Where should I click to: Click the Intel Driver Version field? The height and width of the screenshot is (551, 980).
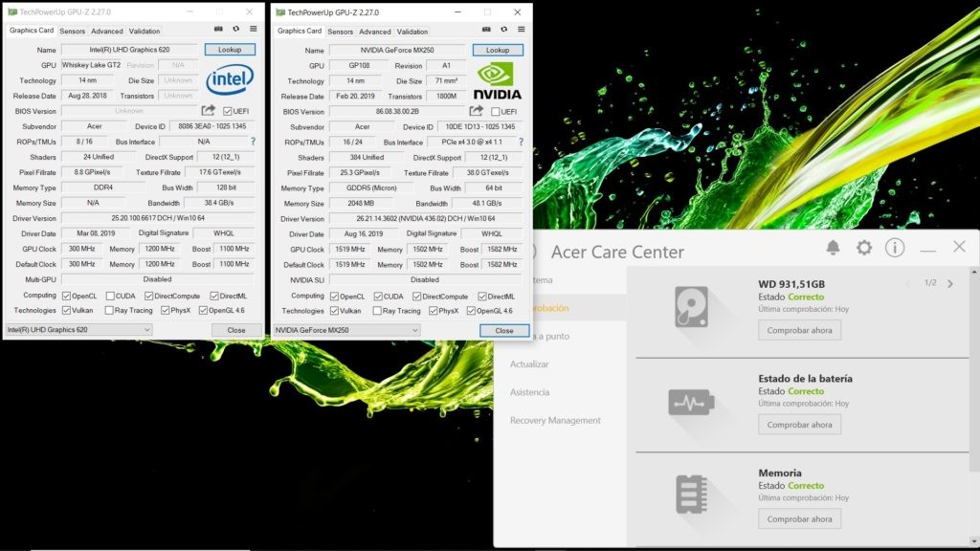[158, 218]
